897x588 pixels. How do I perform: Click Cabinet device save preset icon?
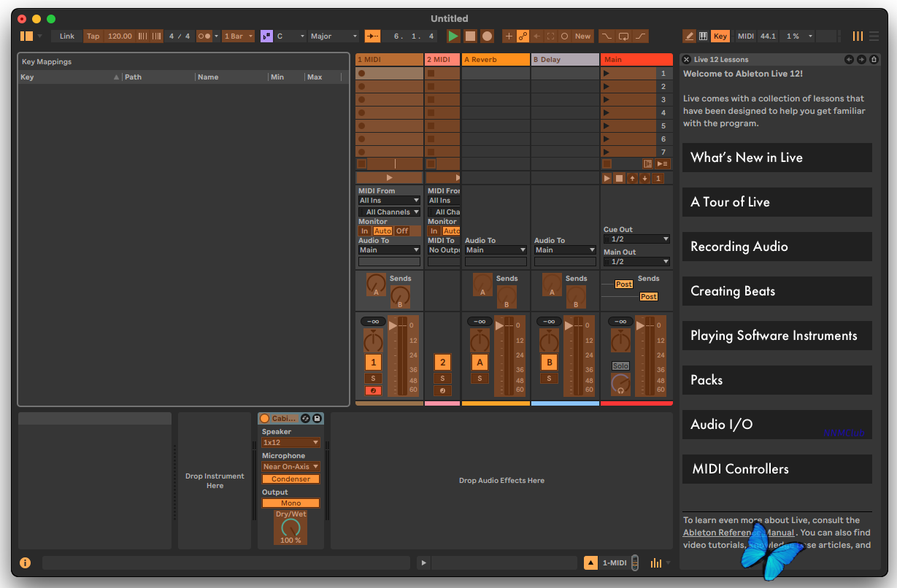(x=317, y=418)
